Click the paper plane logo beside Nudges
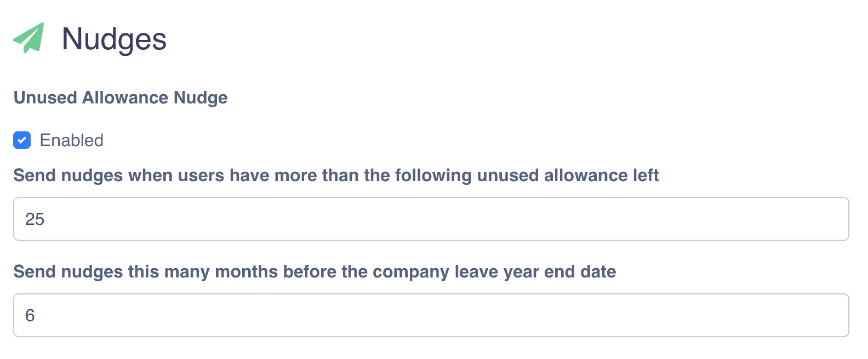 [x=29, y=38]
